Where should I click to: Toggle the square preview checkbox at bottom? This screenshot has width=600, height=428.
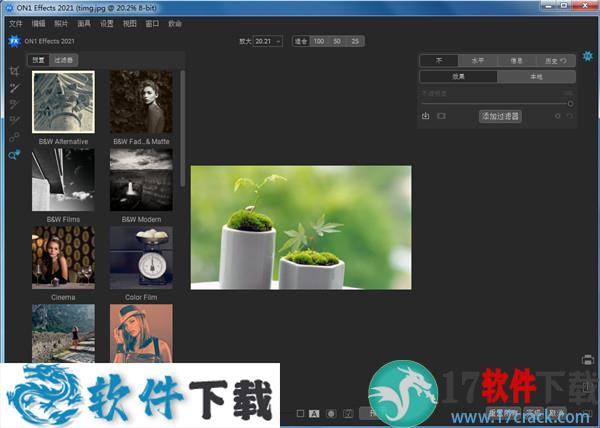click(x=300, y=413)
